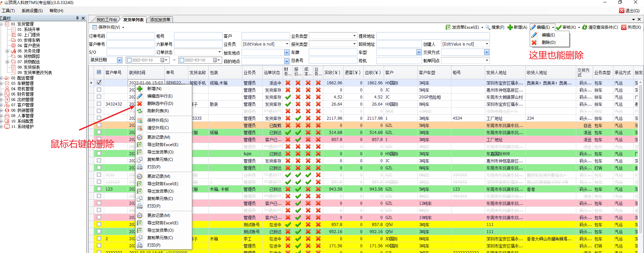Click the green plus 新增(A) icon

pos(510,27)
